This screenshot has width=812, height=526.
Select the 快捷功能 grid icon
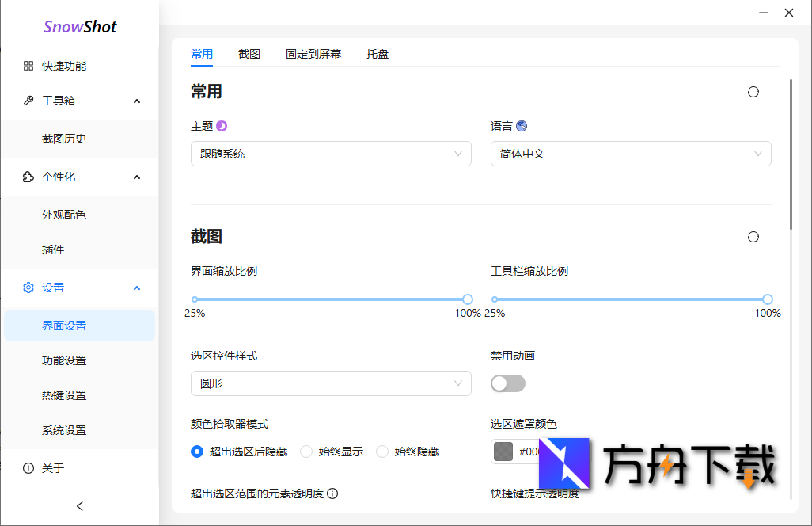pyautogui.click(x=28, y=66)
